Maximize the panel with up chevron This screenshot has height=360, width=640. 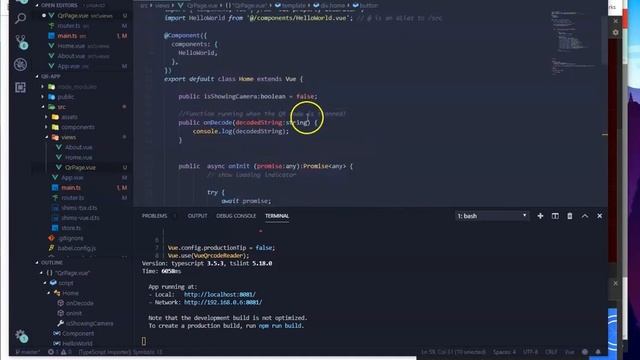coord(585,216)
